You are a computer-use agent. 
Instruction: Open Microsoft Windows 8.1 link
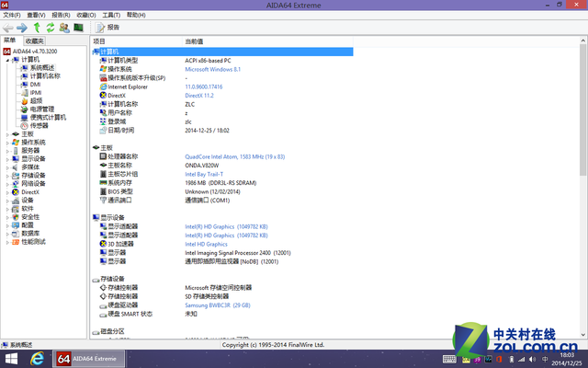[212, 70]
